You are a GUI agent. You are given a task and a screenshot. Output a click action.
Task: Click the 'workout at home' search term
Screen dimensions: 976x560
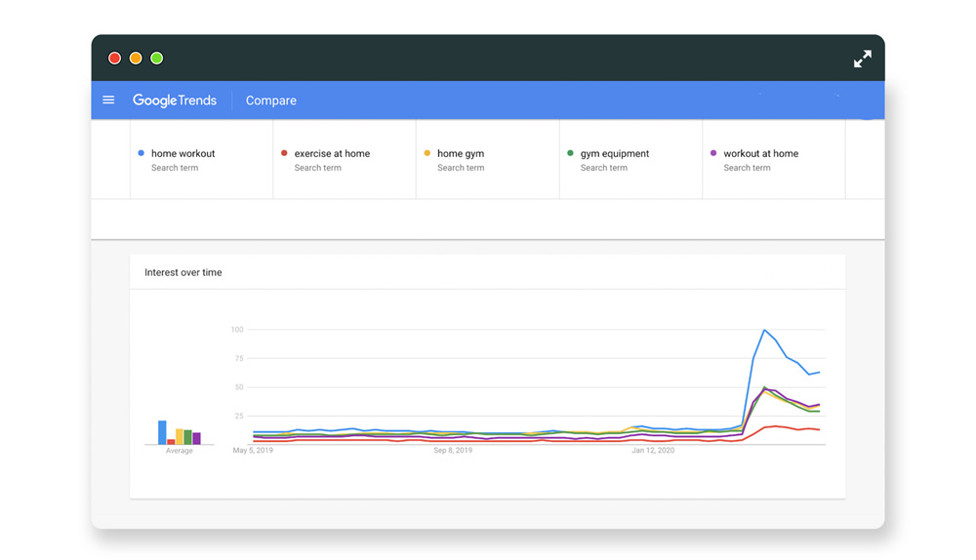760,154
